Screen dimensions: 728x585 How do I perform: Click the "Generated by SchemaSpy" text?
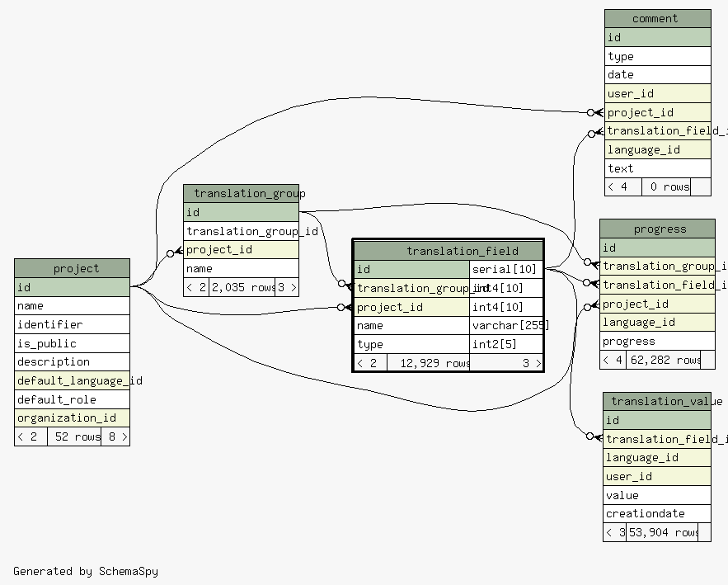85,571
